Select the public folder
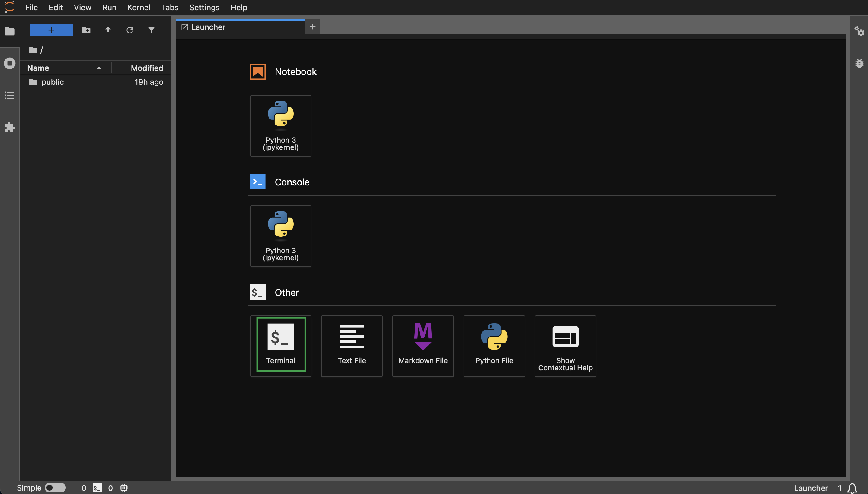868x494 pixels. tap(95, 82)
